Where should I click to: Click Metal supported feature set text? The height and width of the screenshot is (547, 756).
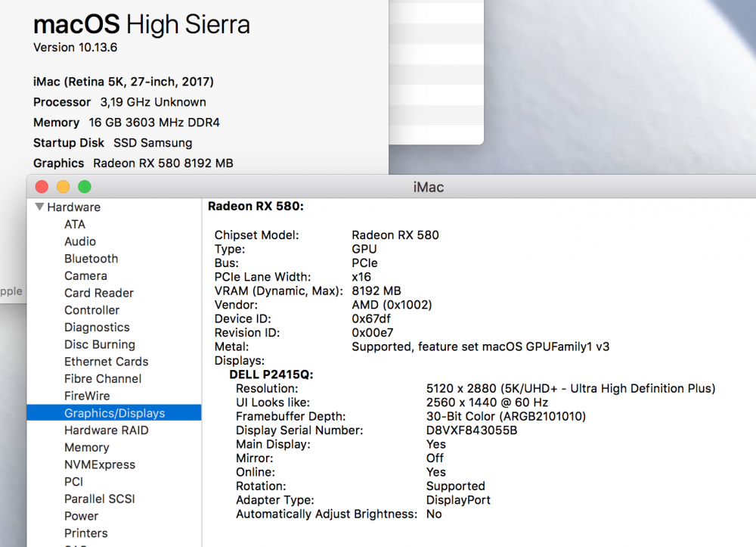481,347
